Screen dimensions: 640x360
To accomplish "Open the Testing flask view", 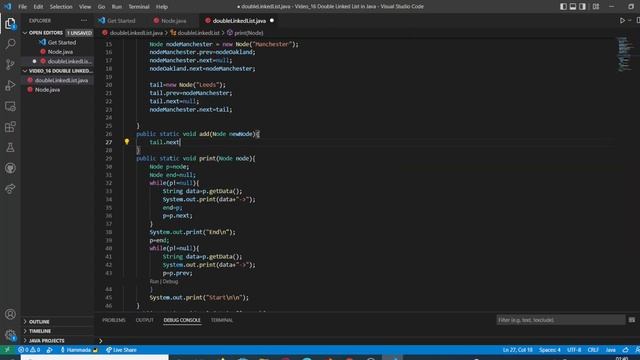I will click(10, 147).
